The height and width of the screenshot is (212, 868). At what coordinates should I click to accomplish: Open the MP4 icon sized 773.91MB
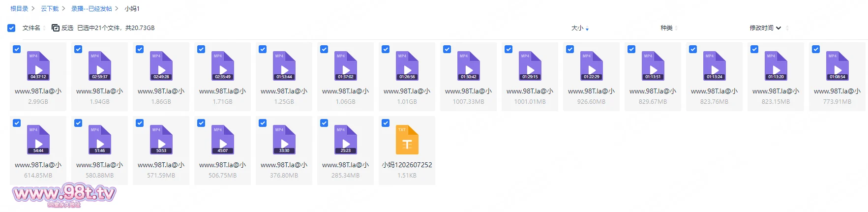coord(838,66)
